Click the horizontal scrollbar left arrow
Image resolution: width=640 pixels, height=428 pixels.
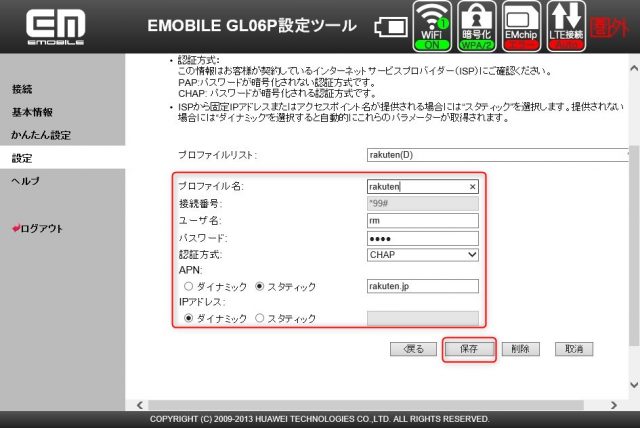tap(140, 405)
